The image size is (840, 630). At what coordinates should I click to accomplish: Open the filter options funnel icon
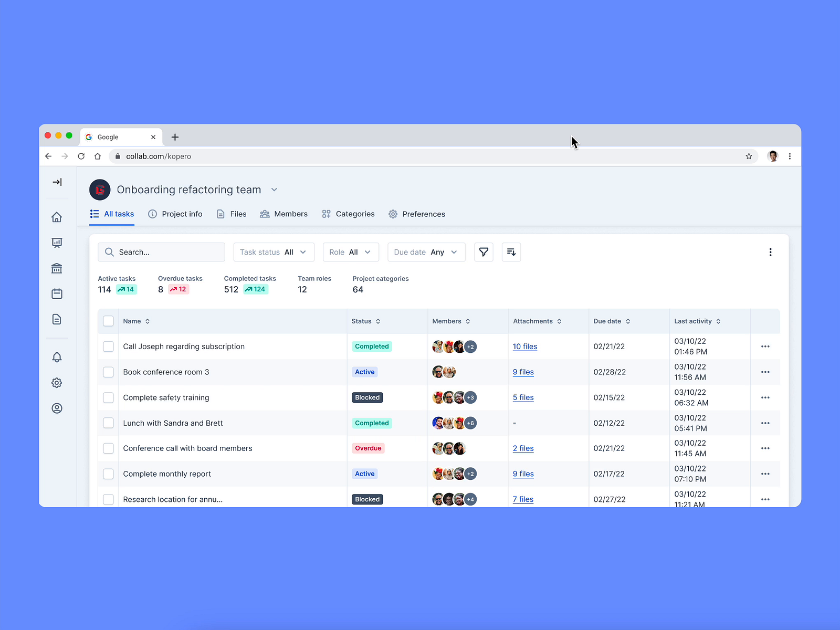[x=484, y=252]
